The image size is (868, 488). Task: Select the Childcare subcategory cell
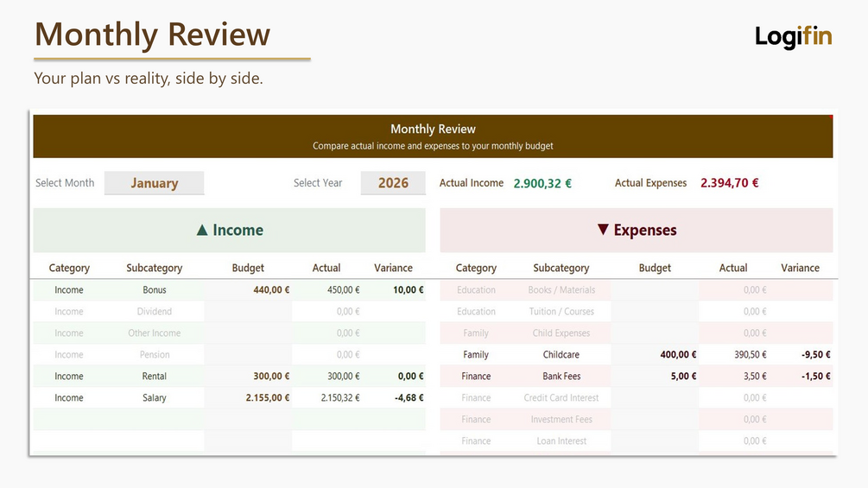(x=561, y=355)
